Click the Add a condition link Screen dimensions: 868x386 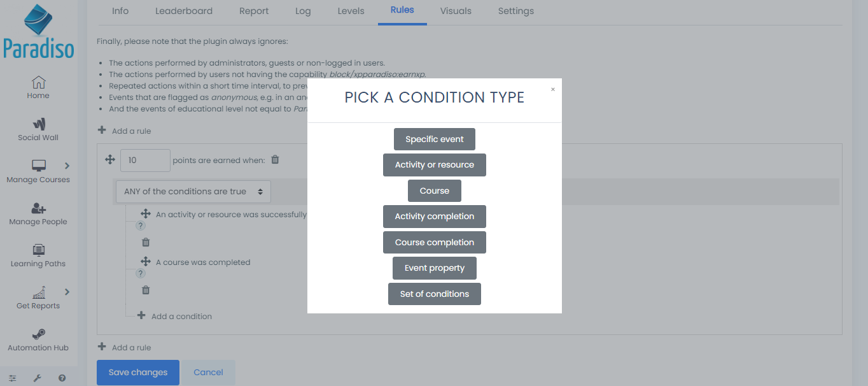coord(181,316)
